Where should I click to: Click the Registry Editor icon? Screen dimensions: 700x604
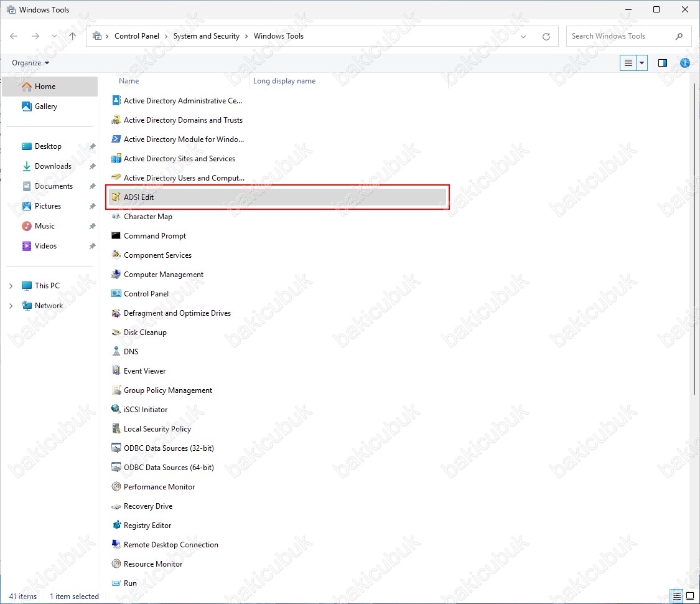(116, 526)
